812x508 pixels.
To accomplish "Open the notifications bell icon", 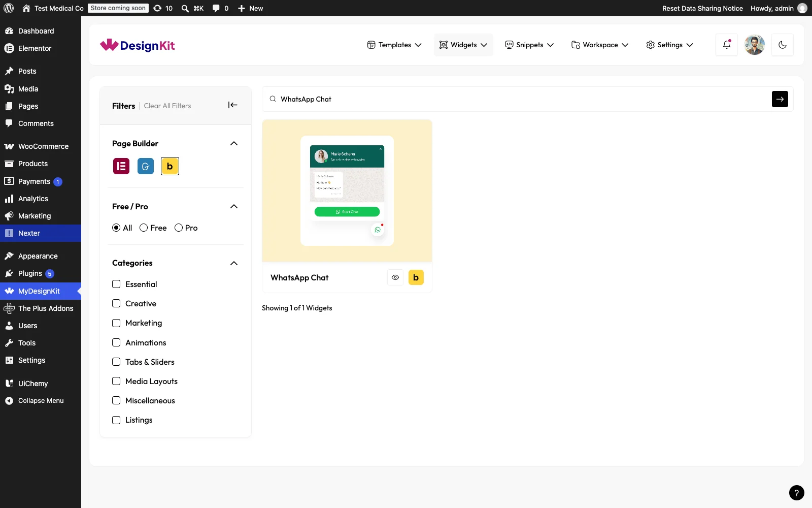I will click(727, 45).
